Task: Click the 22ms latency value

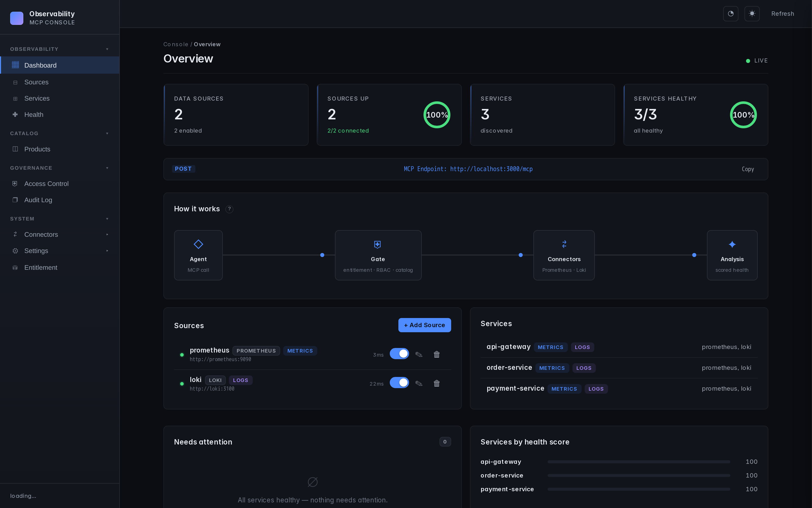Action: (377, 384)
